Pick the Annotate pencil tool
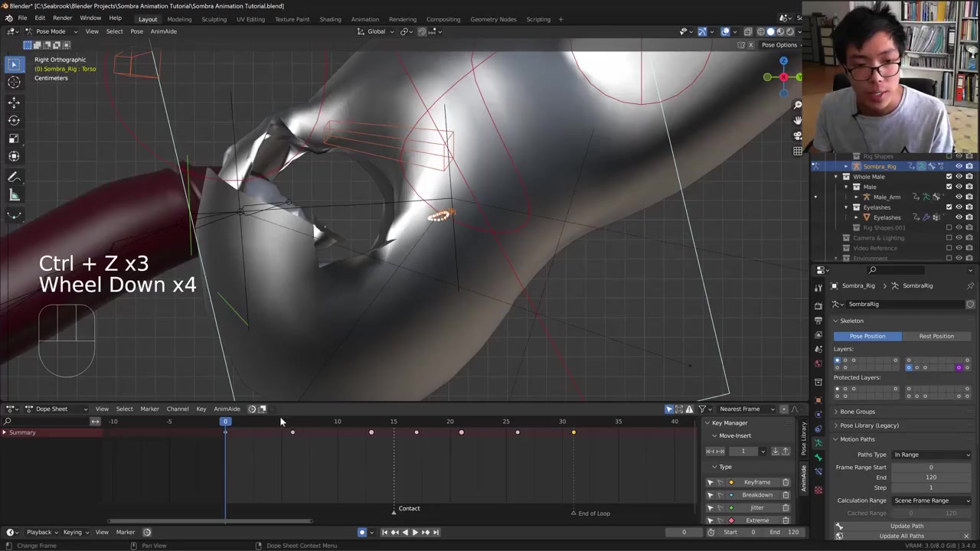The height and width of the screenshot is (551, 980). (14, 177)
